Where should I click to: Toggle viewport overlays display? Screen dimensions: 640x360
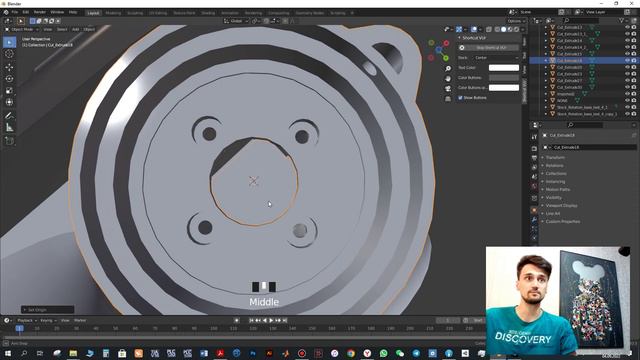tap(474, 29)
